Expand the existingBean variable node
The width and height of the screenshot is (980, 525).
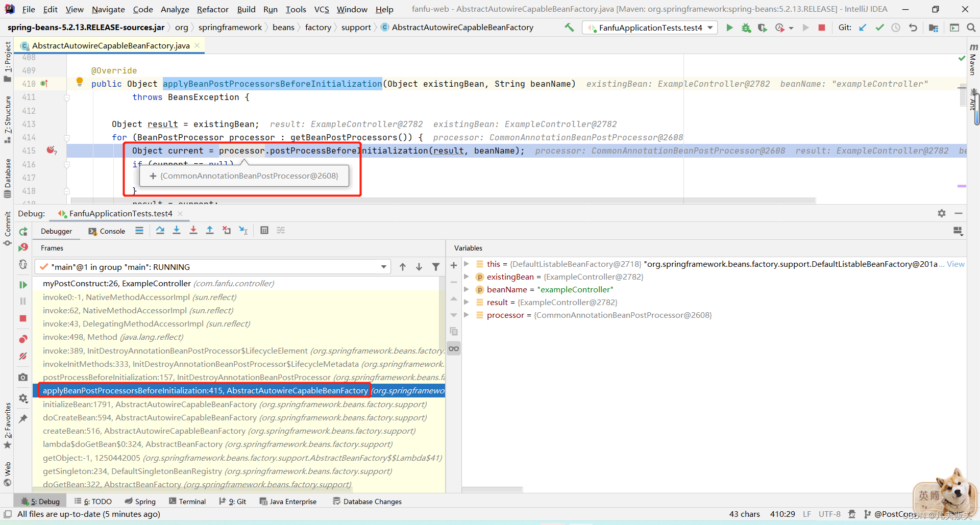pos(467,277)
